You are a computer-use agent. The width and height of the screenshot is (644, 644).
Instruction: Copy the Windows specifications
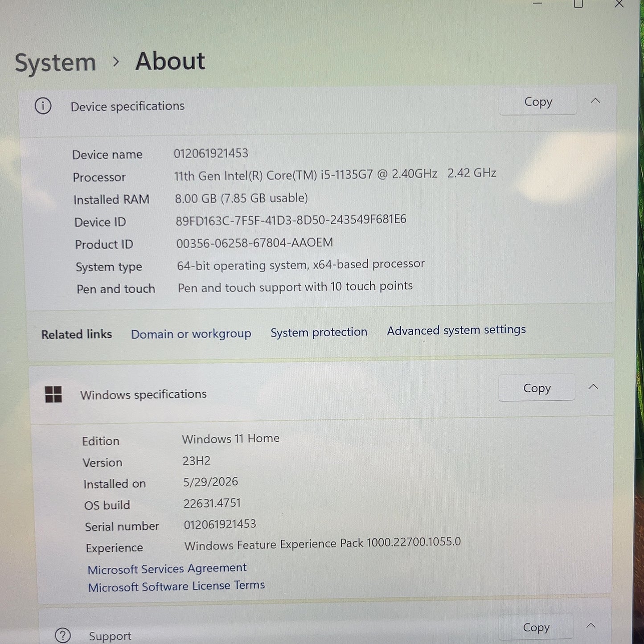[537, 388]
